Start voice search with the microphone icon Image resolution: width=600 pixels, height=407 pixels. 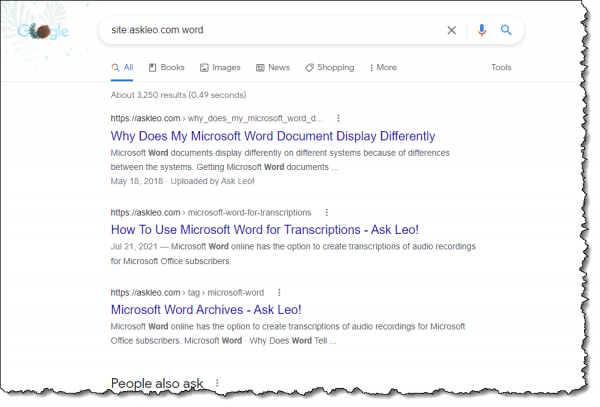pos(482,30)
